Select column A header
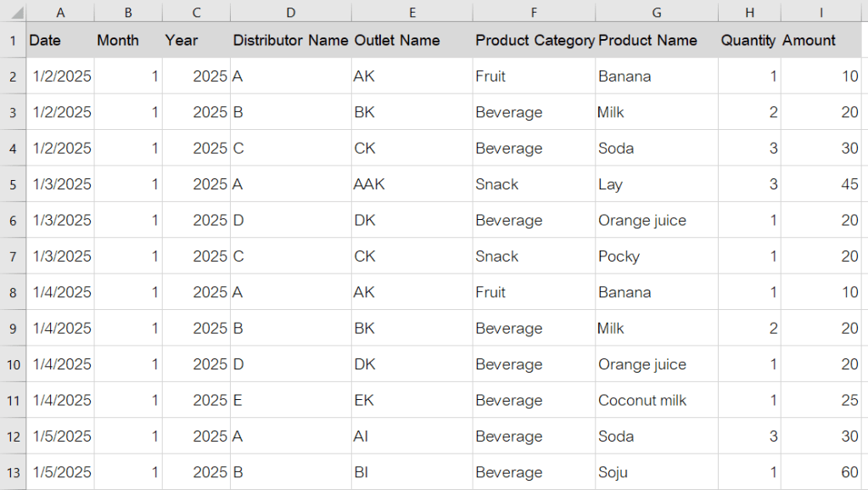The width and height of the screenshot is (868, 490). click(x=60, y=12)
